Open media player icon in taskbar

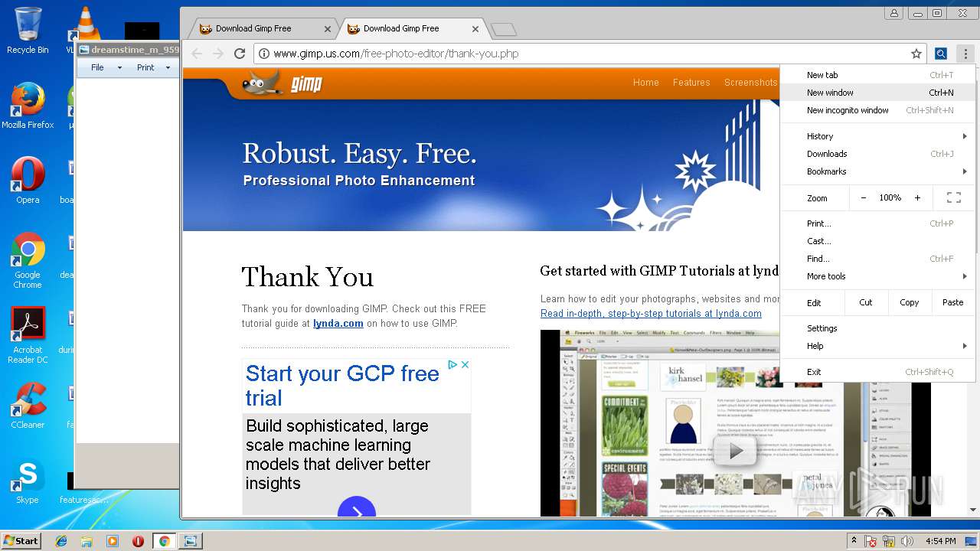pyautogui.click(x=113, y=541)
